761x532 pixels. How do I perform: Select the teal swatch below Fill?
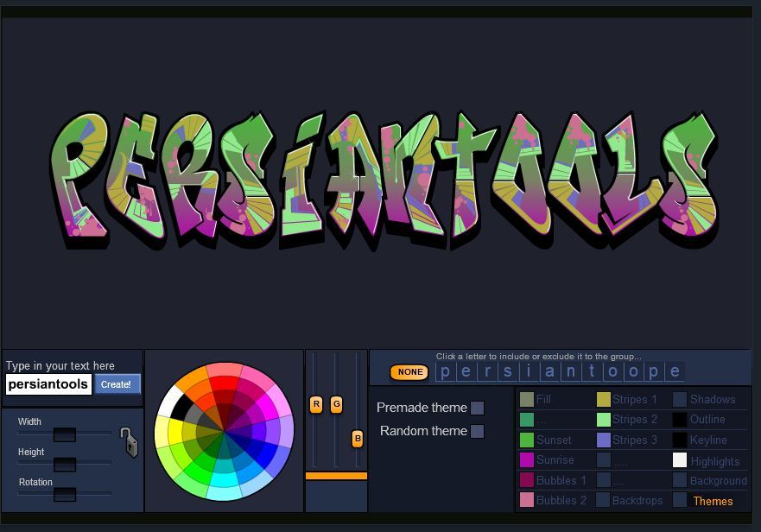[x=527, y=420]
